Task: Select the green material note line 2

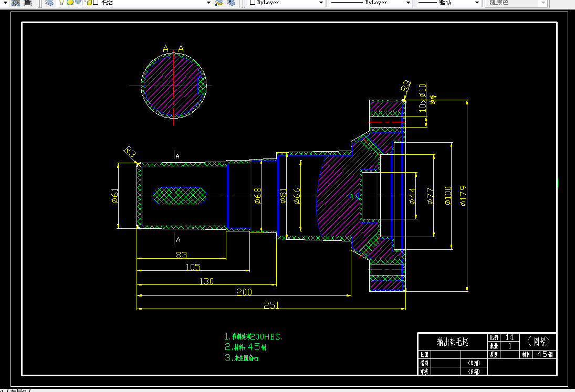Action: tap(245, 346)
